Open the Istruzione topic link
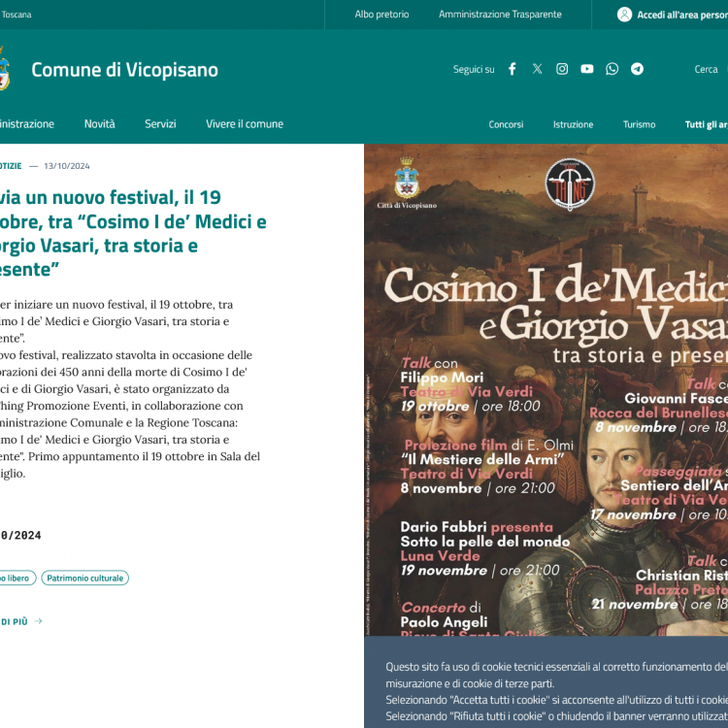This screenshot has height=728, width=728. click(x=573, y=124)
